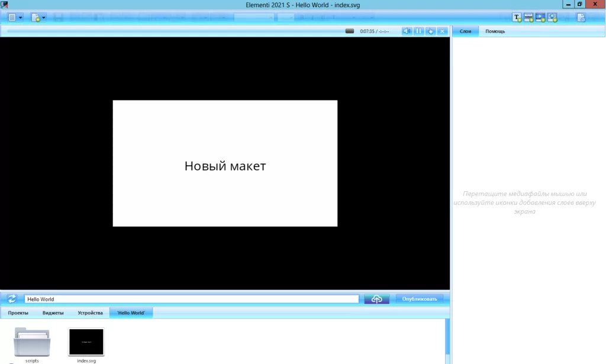Click the preview timeline progress bar

coord(178,31)
